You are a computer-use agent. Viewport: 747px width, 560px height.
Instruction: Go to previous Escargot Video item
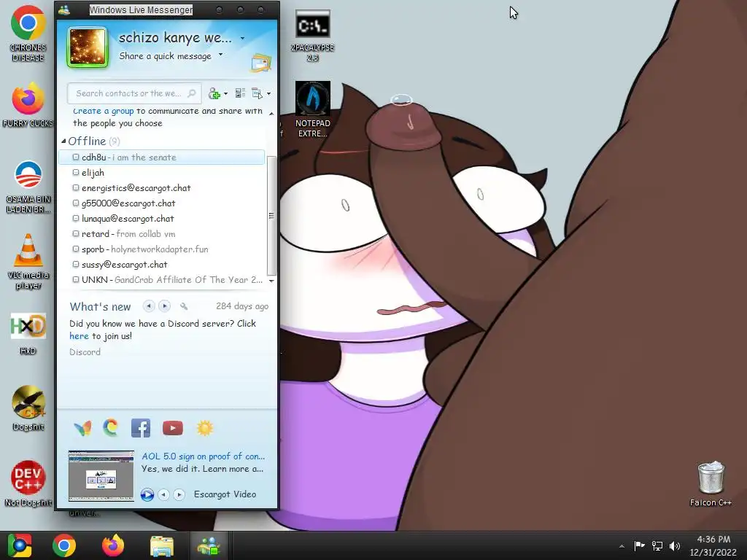click(x=163, y=495)
